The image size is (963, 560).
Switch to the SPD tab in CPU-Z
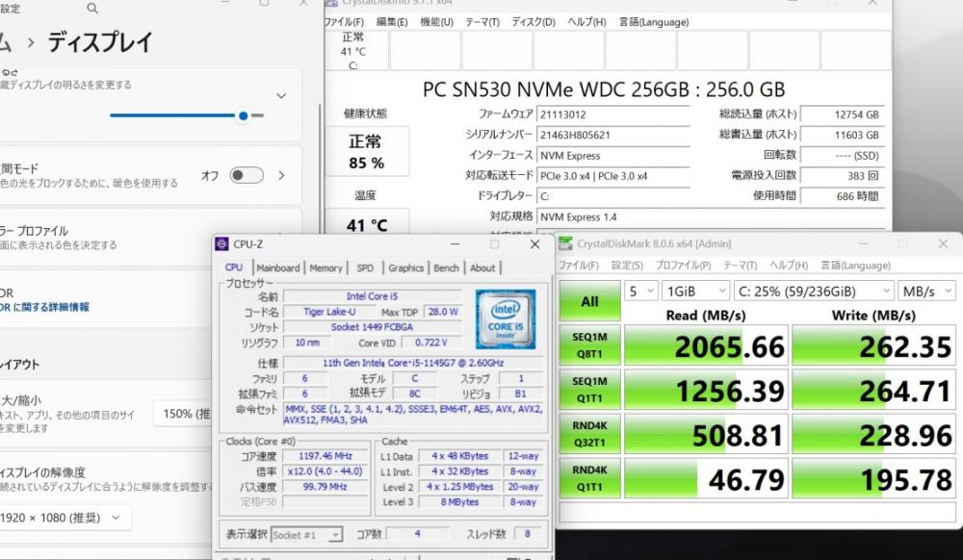365,268
